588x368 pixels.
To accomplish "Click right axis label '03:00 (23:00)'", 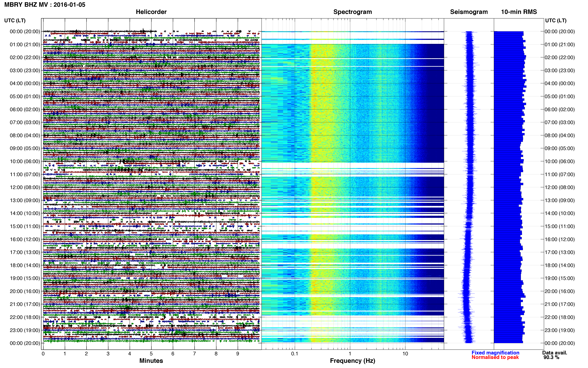I will [560, 71].
